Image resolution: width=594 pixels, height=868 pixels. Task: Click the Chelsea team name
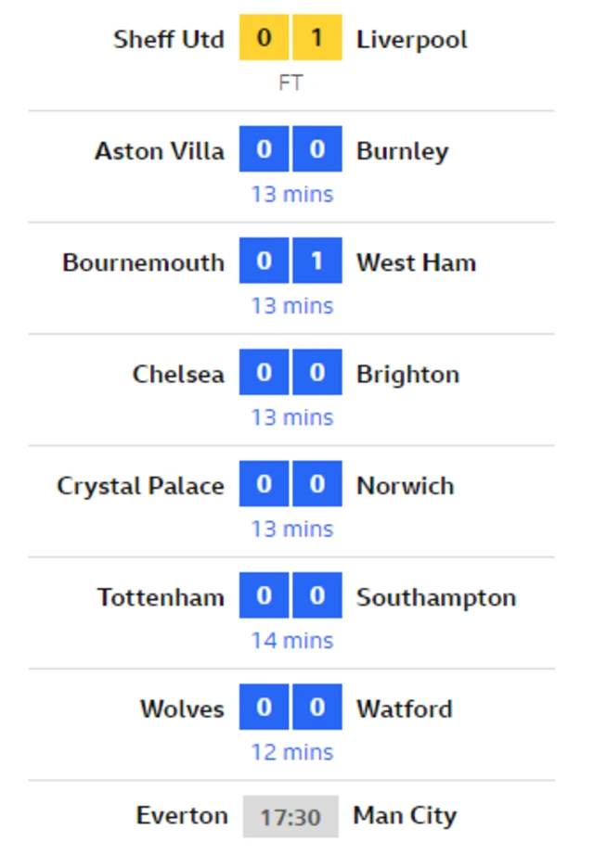178,374
